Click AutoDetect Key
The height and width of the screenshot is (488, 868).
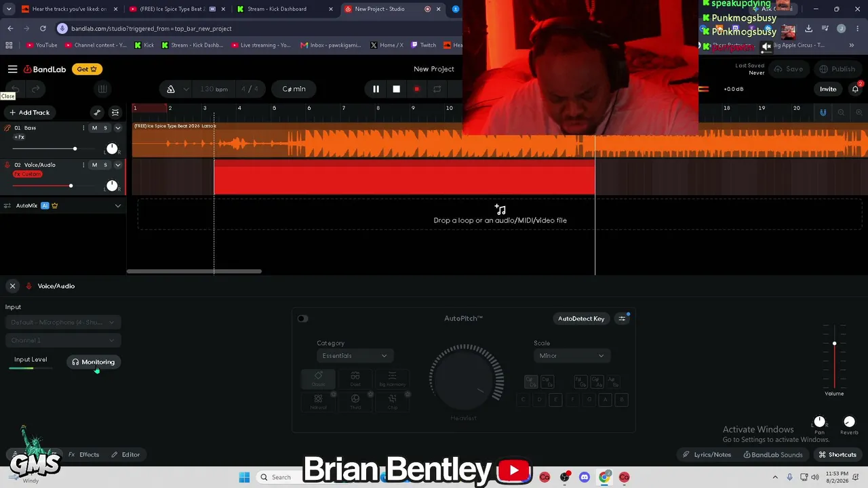(x=581, y=319)
